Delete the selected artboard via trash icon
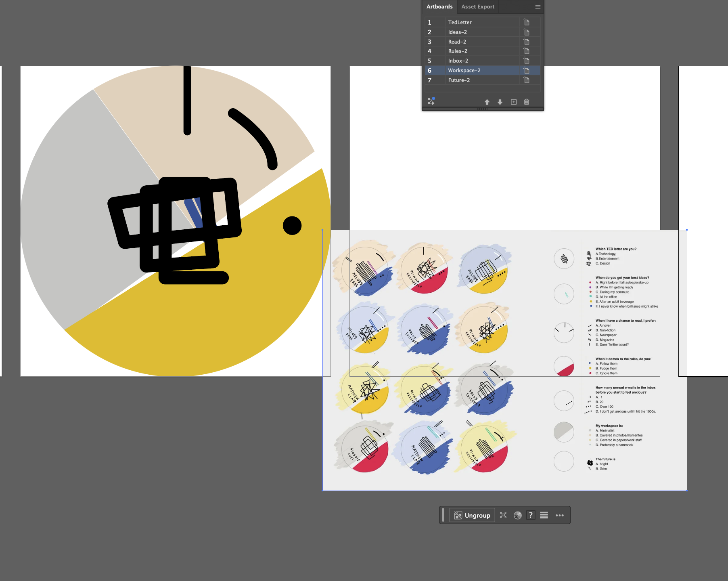728x581 pixels. 527,102
